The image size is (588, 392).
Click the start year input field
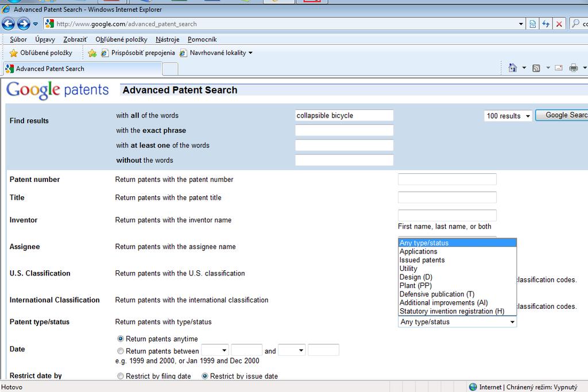tap(246, 350)
